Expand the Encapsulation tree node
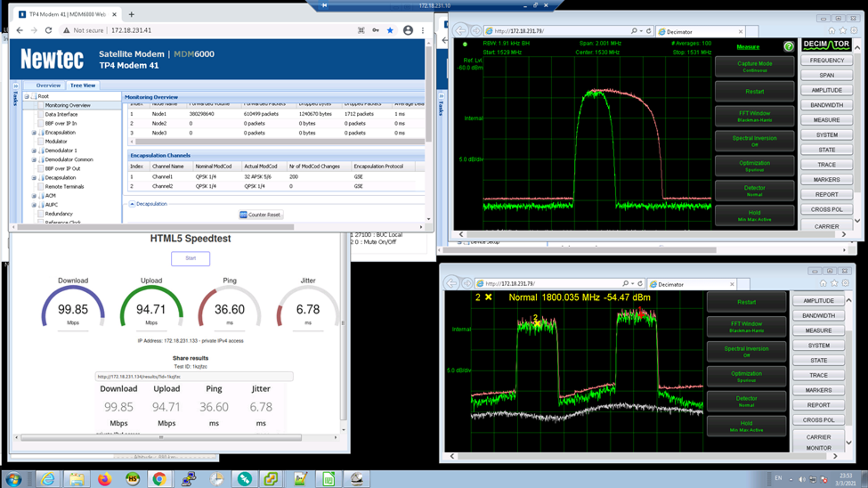 (x=34, y=132)
